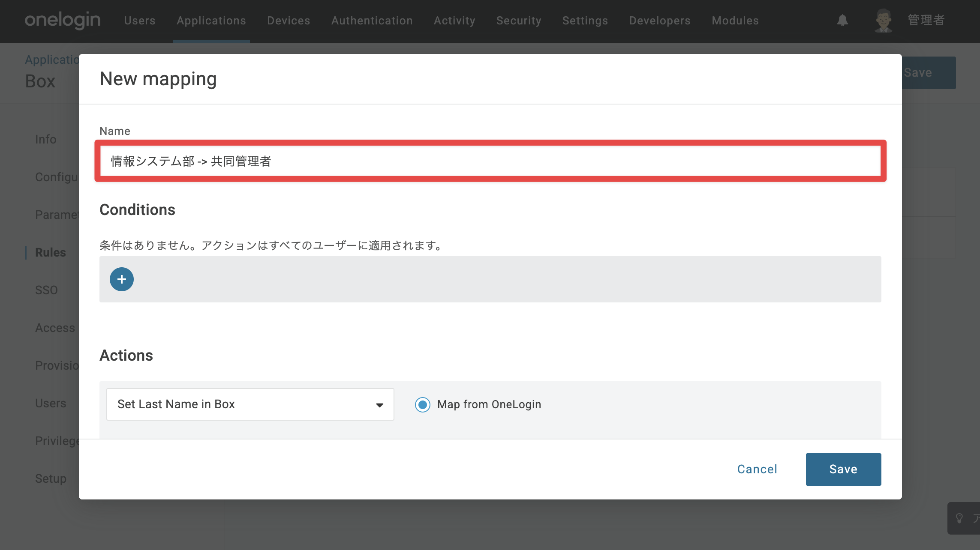Click the 管理者 account name
This screenshot has width=980, height=550.
click(x=926, y=20)
